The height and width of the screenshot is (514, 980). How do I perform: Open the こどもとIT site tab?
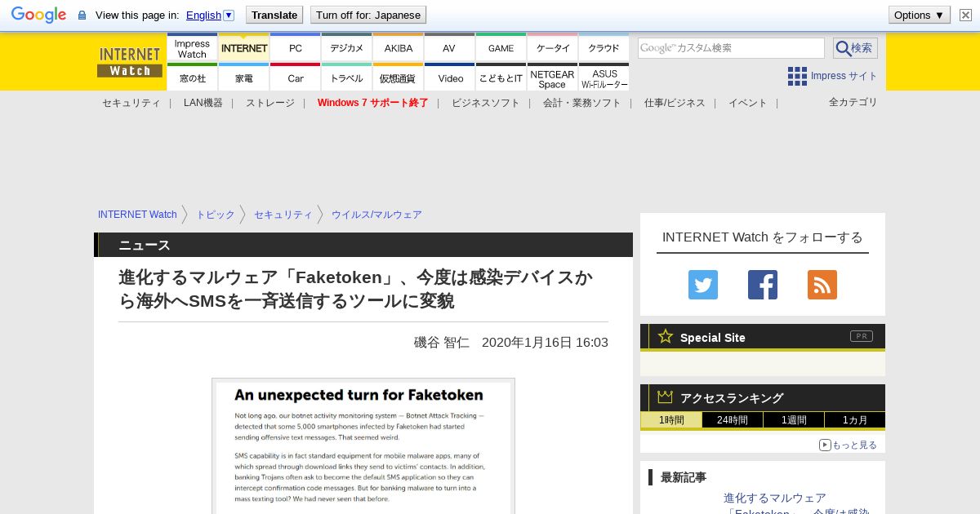(501, 78)
